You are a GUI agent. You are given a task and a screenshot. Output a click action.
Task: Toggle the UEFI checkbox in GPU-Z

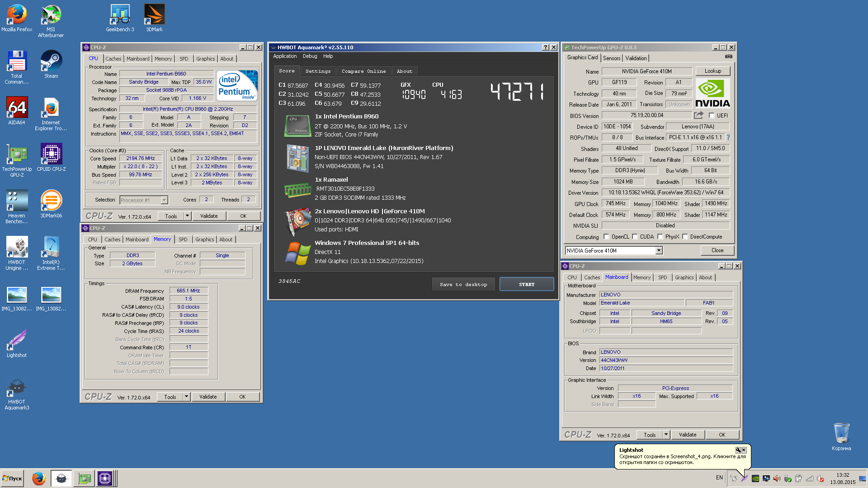(712, 116)
